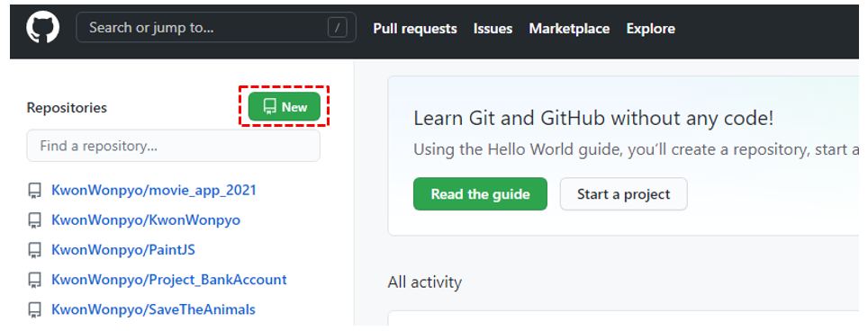Viewport: 868px width, 331px height.
Task: Open KwonWonpyo/PaintJS repository link
Action: point(123,250)
